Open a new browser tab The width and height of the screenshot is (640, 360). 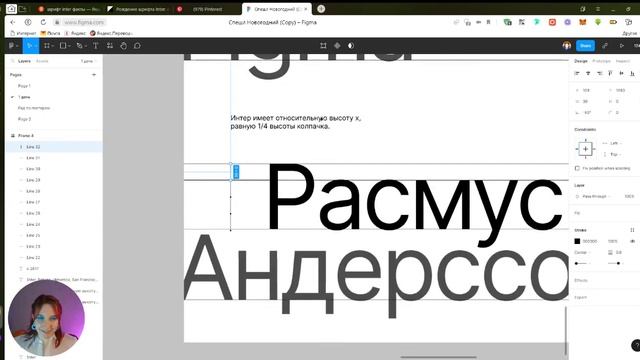tap(321, 9)
